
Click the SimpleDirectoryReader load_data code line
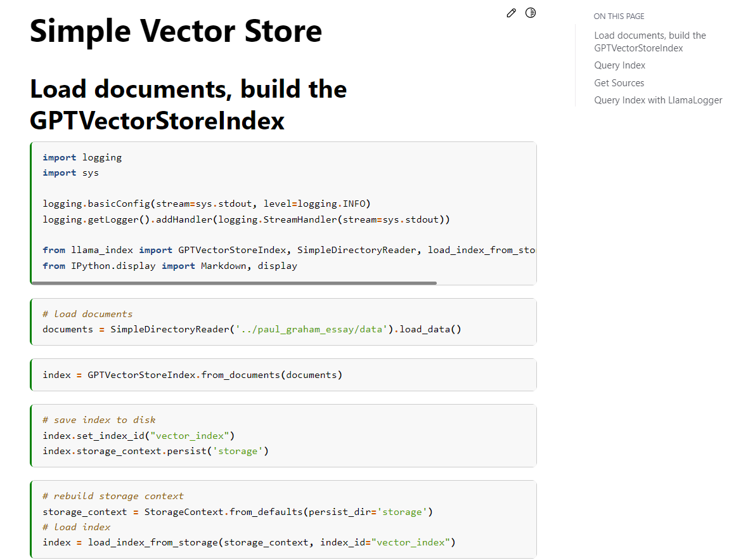252,329
